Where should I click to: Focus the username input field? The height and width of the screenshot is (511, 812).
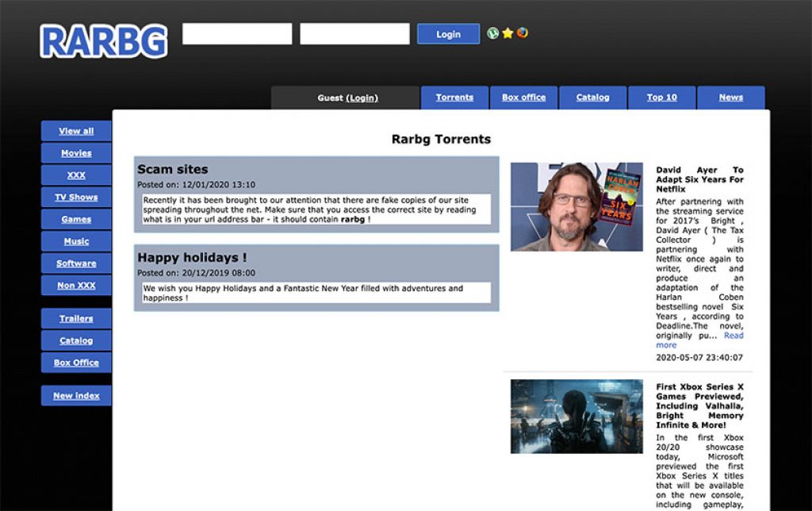(x=237, y=33)
